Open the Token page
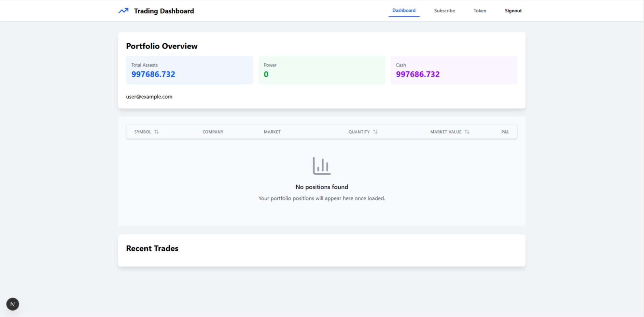This screenshot has height=317, width=644. coord(480,10)
